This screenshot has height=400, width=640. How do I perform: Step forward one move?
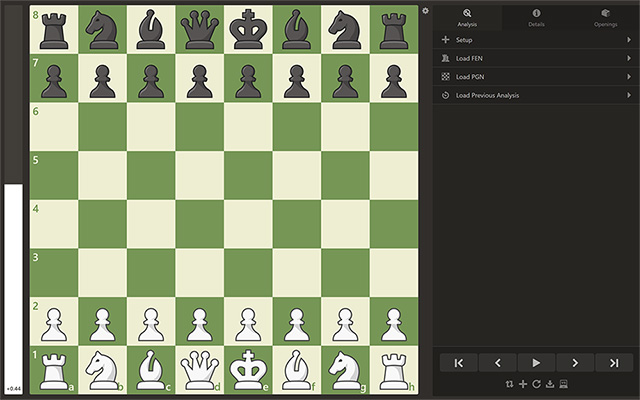coord(575,363)
